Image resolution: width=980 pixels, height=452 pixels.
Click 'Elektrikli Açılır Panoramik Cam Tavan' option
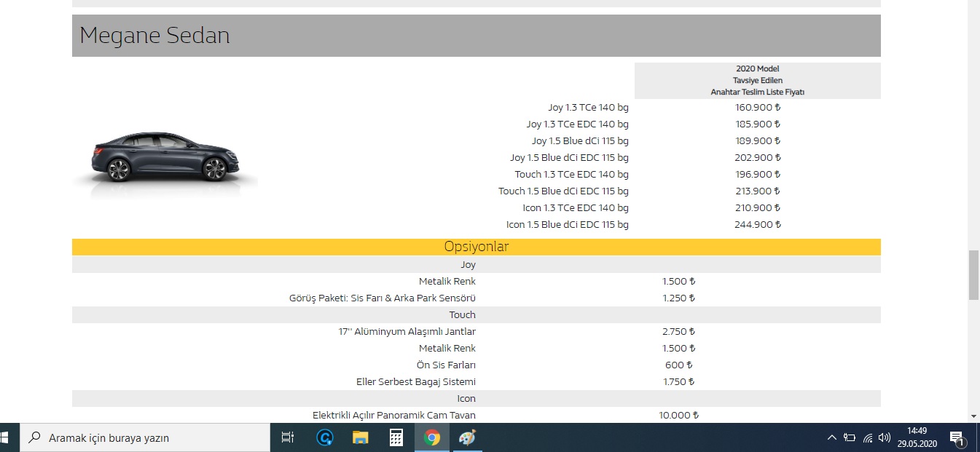coord(394,416)
